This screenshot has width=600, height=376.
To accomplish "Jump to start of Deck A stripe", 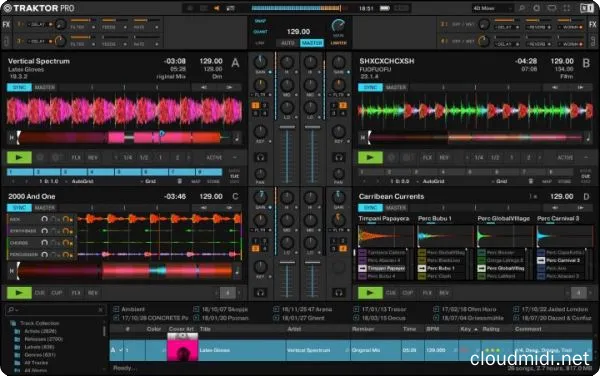I will point(11,137).
